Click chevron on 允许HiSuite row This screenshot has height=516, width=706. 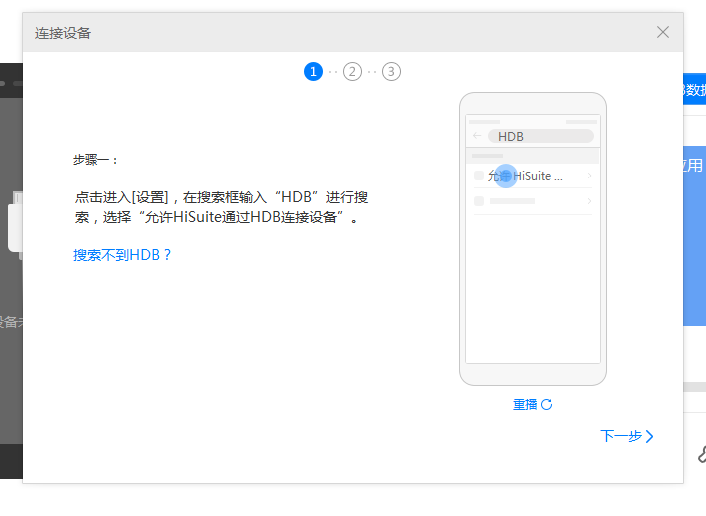coord(589,176)
